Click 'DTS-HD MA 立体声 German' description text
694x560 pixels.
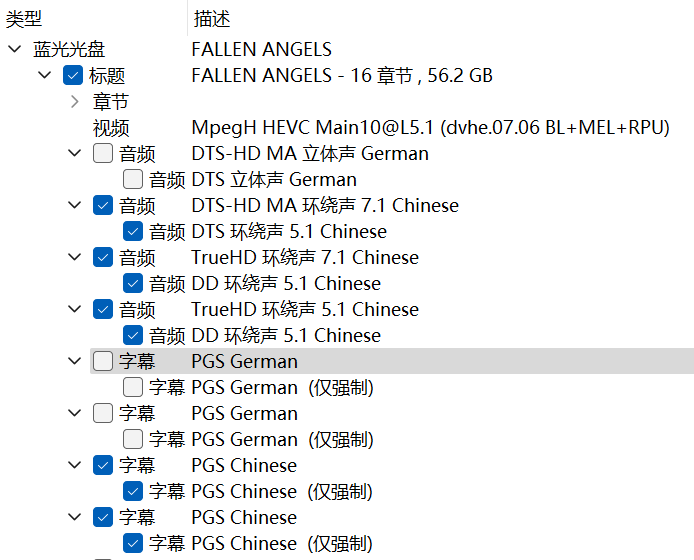310,154
